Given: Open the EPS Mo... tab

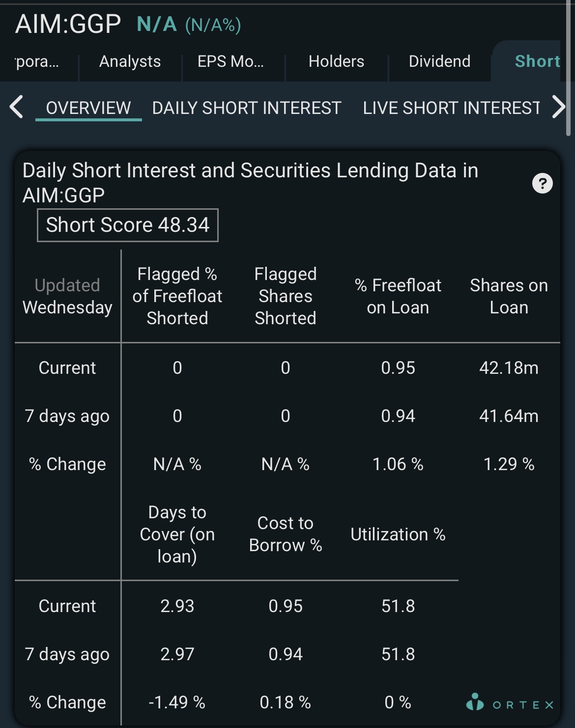Looking at the screenshot, I should [x=231, y=61].
